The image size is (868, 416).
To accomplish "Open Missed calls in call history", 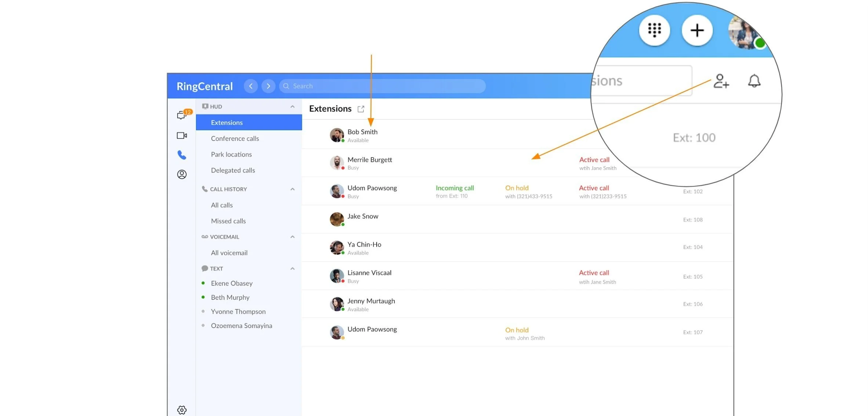I will pos(228,221).
